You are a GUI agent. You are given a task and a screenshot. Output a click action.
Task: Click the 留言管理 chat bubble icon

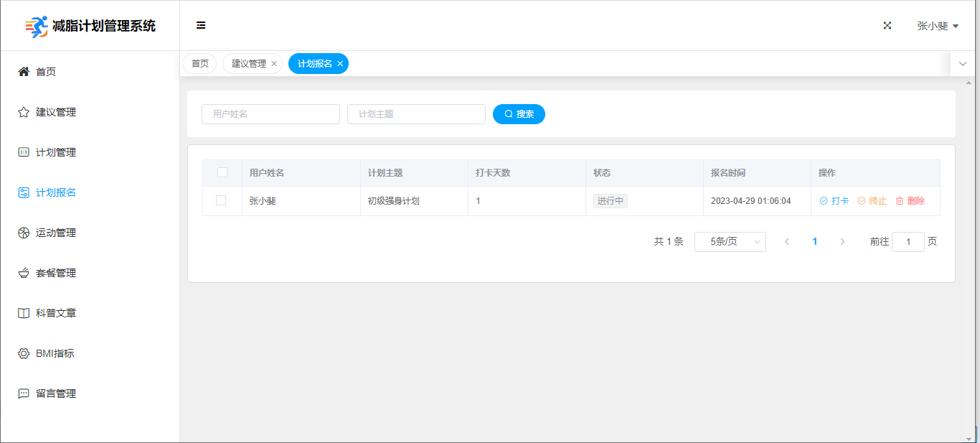(24, 393)
